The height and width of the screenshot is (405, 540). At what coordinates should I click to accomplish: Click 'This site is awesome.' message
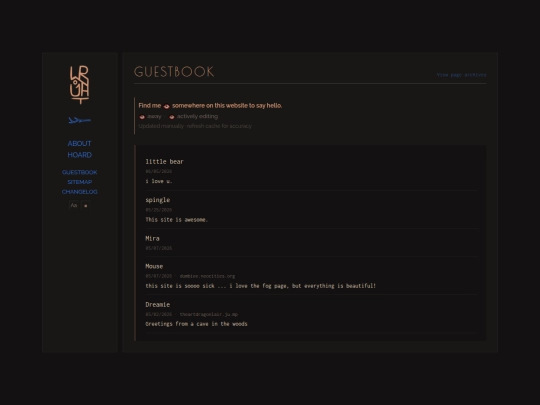pyautogui.click(x=177, y=220)
